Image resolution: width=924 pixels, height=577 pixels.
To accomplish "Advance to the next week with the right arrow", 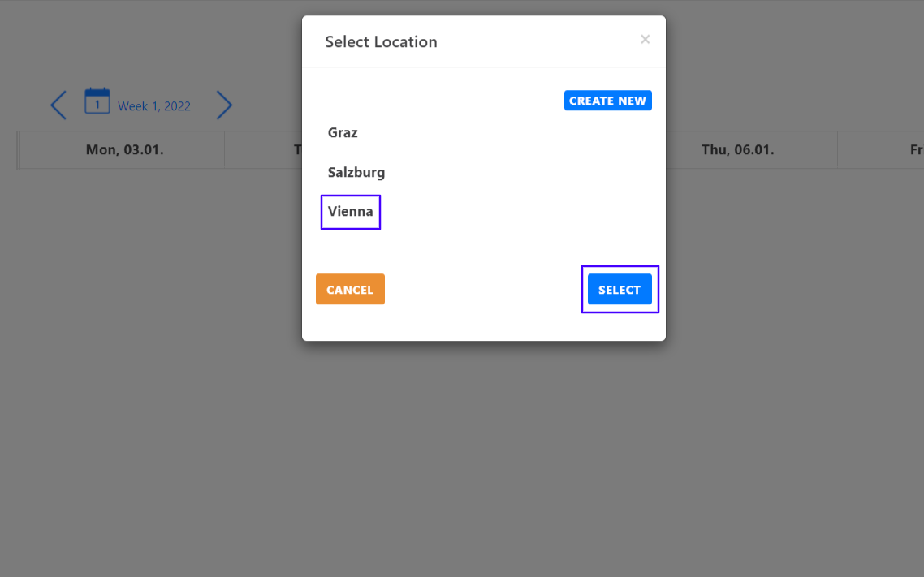I will point(224,105).
